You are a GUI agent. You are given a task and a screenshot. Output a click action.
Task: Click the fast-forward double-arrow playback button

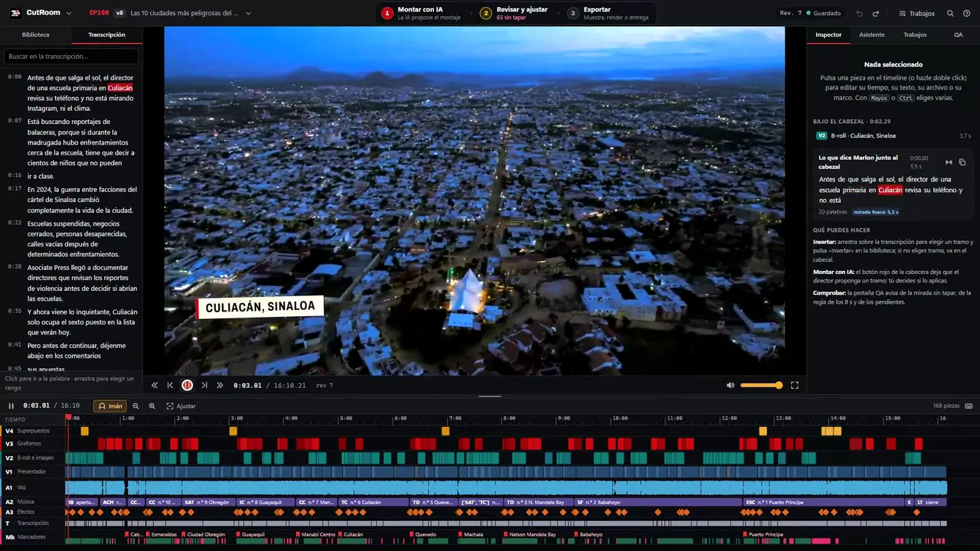220,386
